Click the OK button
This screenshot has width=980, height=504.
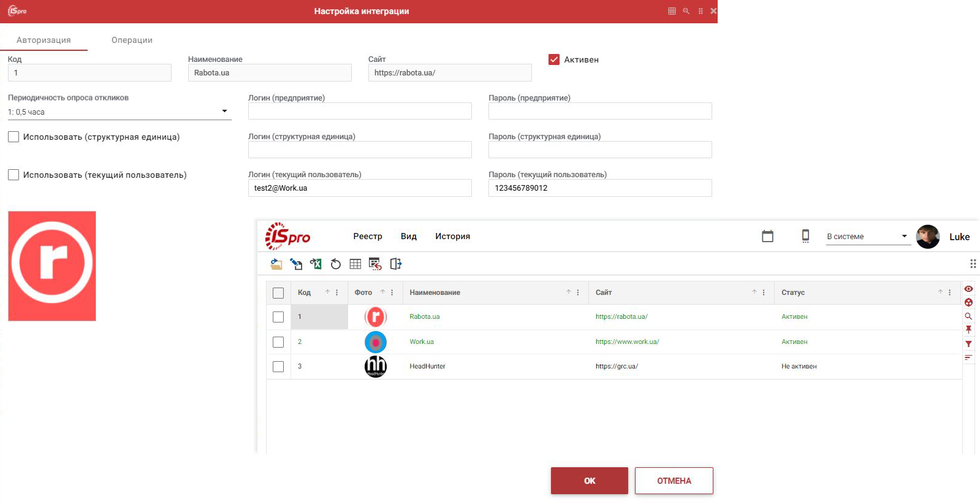point(590,481)
